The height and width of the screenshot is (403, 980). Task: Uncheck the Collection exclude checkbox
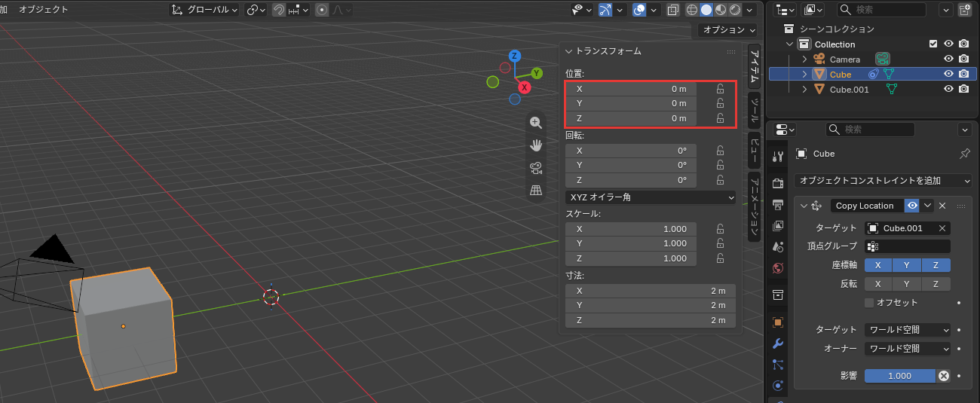click(933, 44)
